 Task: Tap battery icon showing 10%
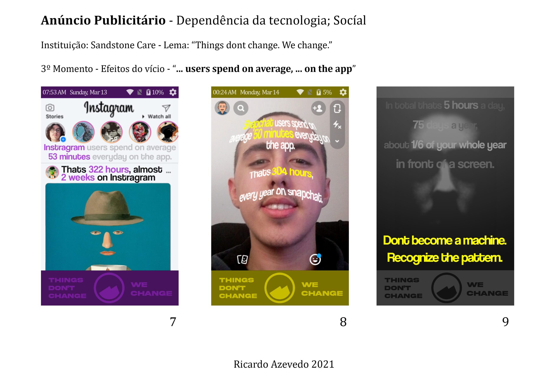pyautogui.click(x=149, y=92)
